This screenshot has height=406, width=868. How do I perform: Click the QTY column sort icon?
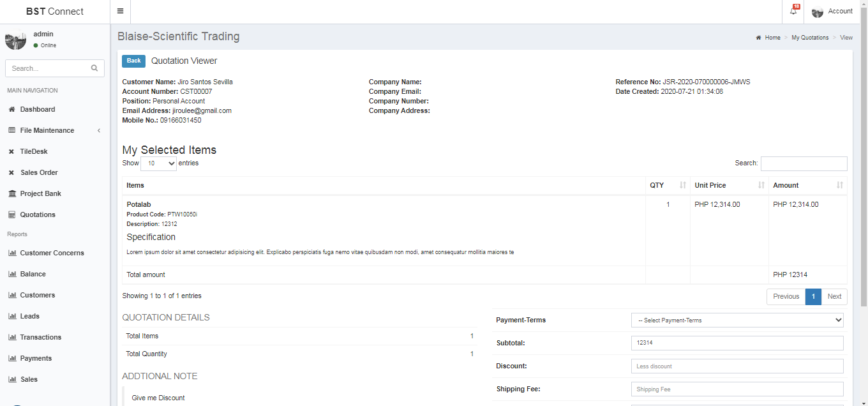682,185
